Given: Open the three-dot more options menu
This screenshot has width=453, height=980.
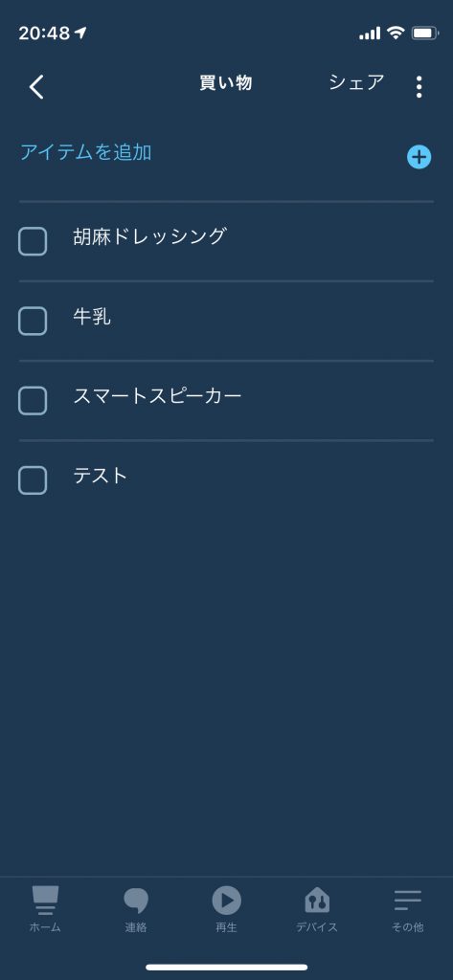Looking at the screenshot, I should [x=419, y=87].
